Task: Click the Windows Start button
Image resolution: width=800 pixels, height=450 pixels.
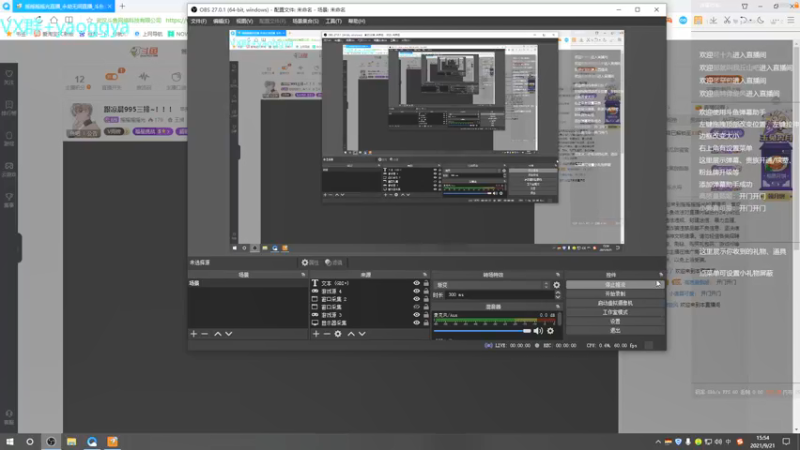Action: pyautogui.click(x=10, y=442)
